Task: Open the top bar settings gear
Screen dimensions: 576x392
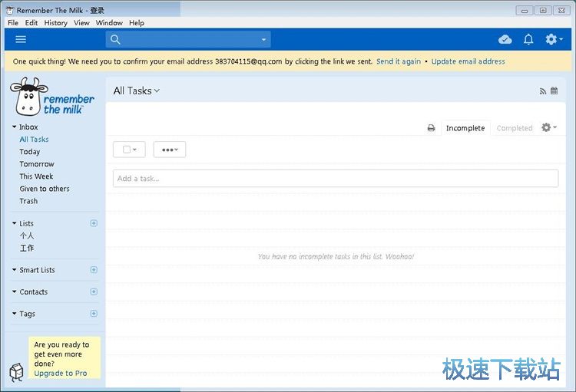Action: [554, 39]
